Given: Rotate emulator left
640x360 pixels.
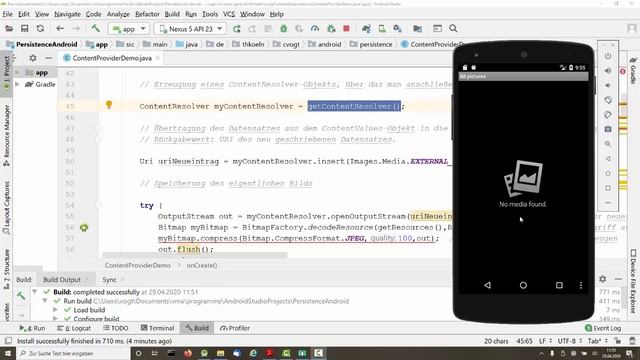Looking at the screenshot, I should 608,100.
